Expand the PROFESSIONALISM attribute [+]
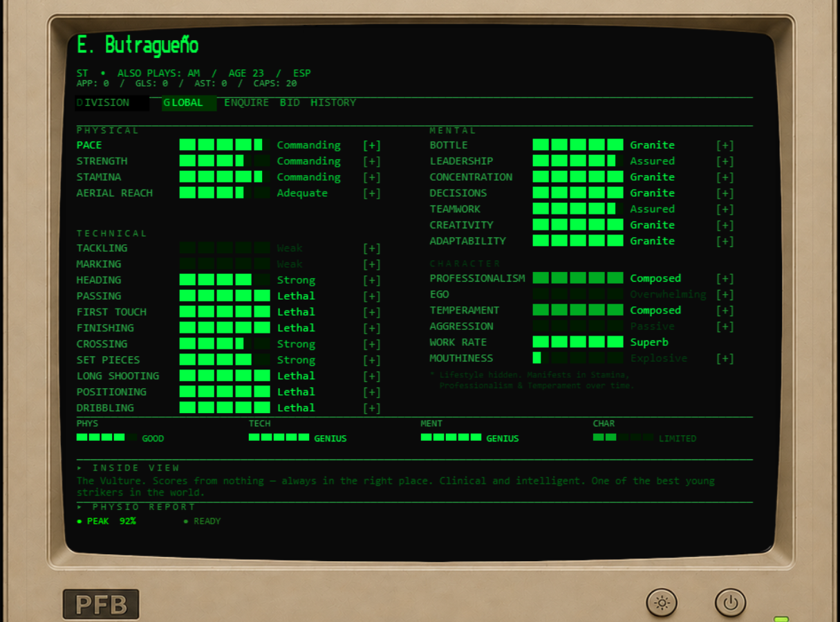The image size is (840, 622). pyautogui.click(x=725, y=278)
